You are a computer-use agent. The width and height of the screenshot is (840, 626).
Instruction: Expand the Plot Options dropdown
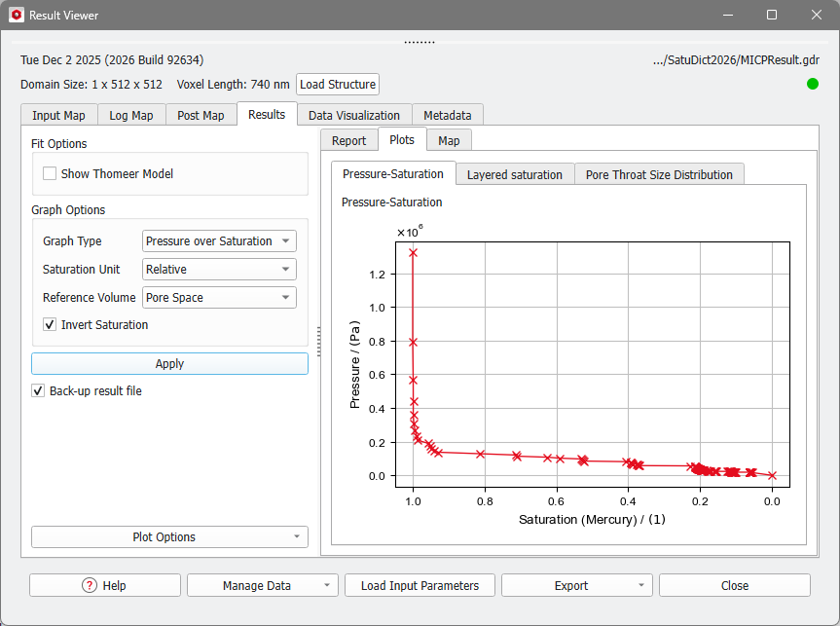coord(168,536)
